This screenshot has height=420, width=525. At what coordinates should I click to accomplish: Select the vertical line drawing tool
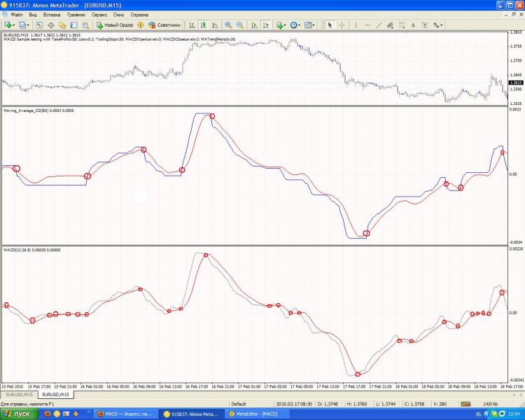coord(356,24)
